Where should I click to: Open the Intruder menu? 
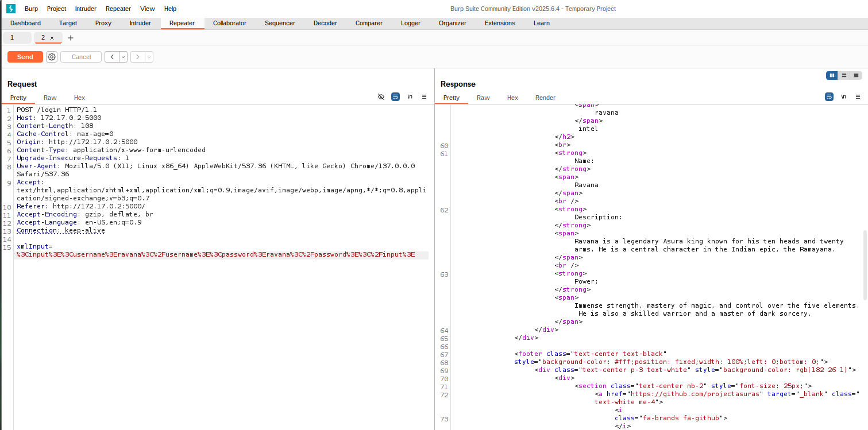coord(86,9)
